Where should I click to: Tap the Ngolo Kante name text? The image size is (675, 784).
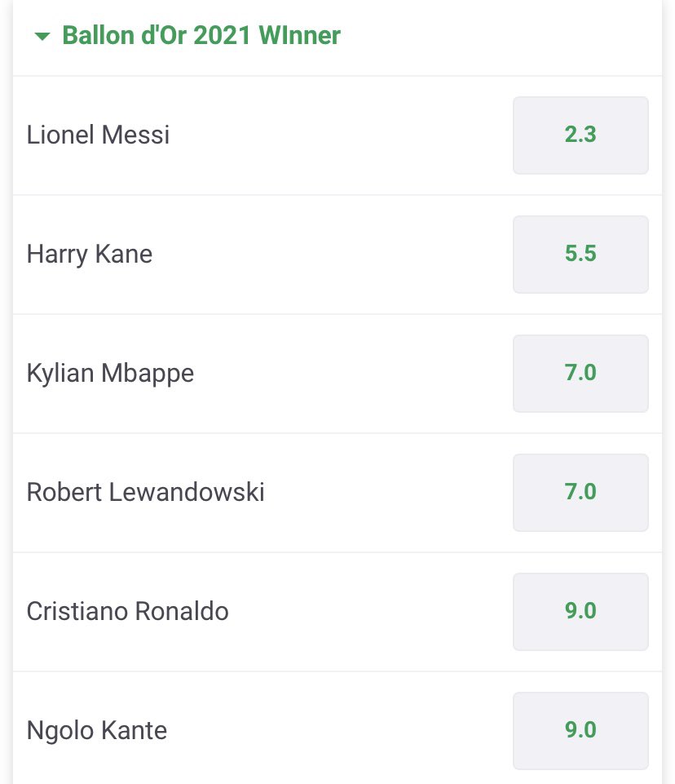[x=97, y=730]
